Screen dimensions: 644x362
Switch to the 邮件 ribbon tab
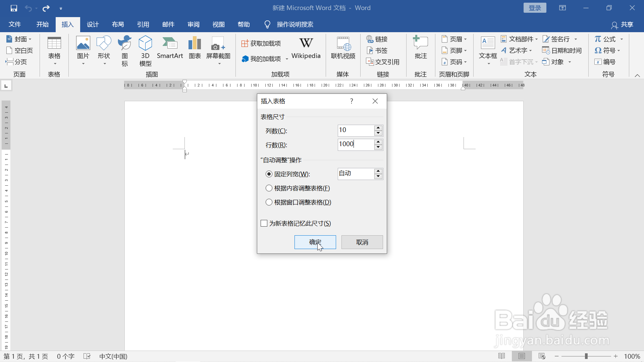[168, 24]
